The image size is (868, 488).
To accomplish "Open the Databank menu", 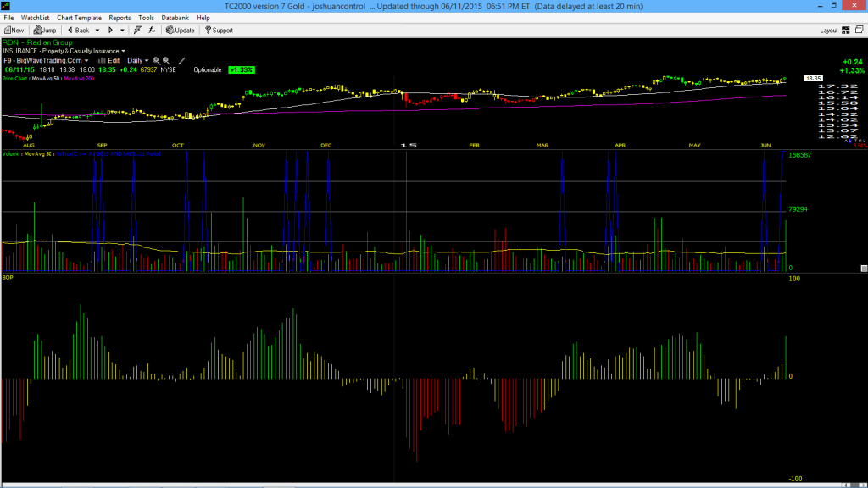I will 175,18.
